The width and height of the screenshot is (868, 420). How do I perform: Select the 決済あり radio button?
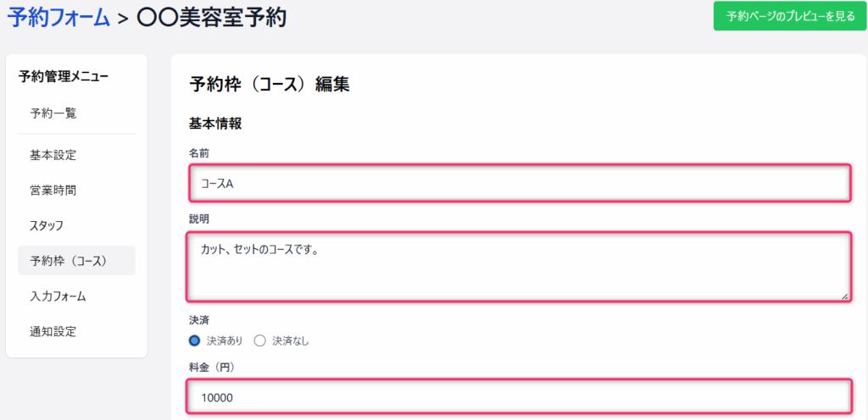tap(195, 340)
